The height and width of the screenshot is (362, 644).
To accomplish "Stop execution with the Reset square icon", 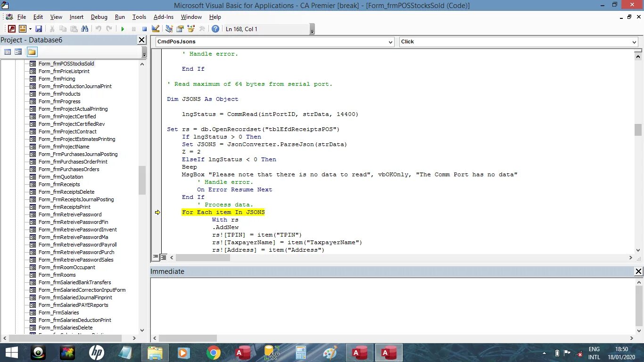I will pyautogui.click(x=144, y=29).
